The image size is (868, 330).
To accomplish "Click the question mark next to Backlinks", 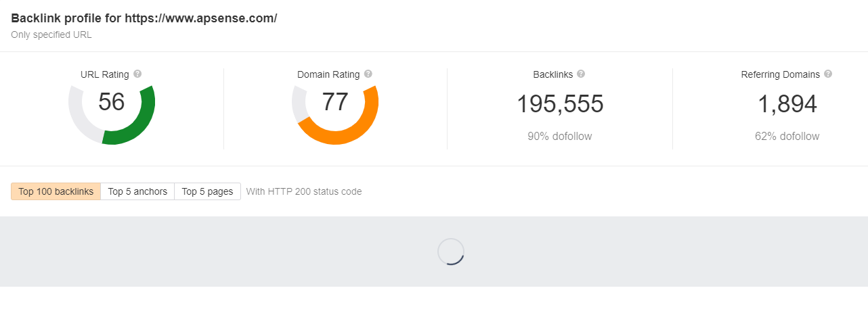I will (581, 74).
